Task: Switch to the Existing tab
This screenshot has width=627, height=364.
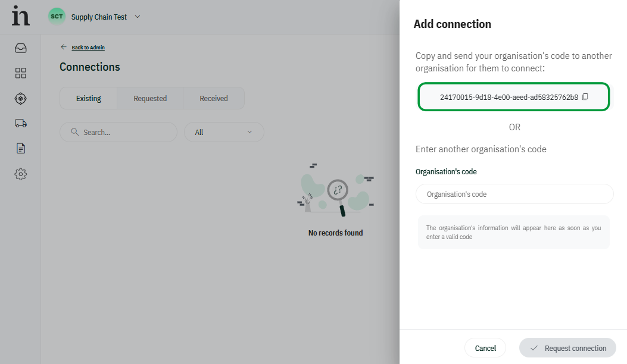Action: pos(88,99)
